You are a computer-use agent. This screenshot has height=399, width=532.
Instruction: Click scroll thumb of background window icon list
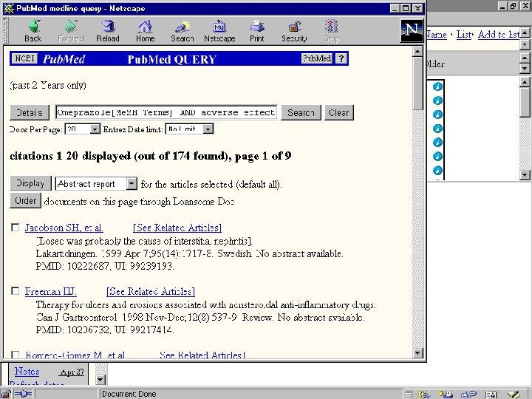[525, 102]
